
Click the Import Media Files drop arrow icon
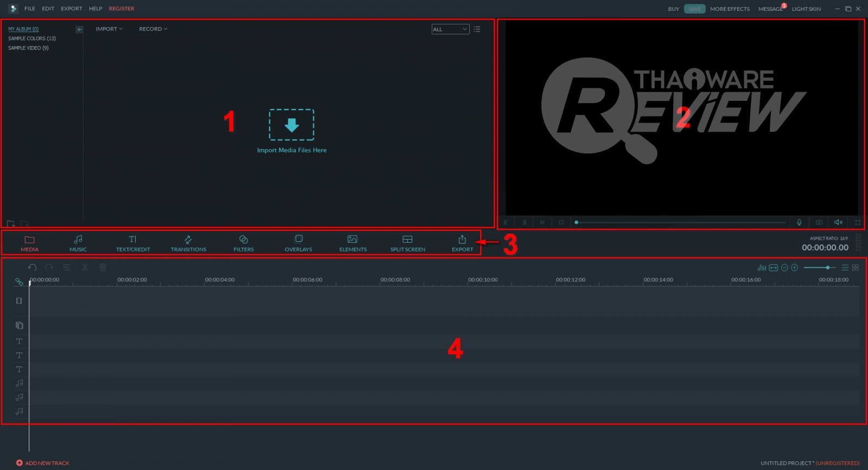pos(292,125)
